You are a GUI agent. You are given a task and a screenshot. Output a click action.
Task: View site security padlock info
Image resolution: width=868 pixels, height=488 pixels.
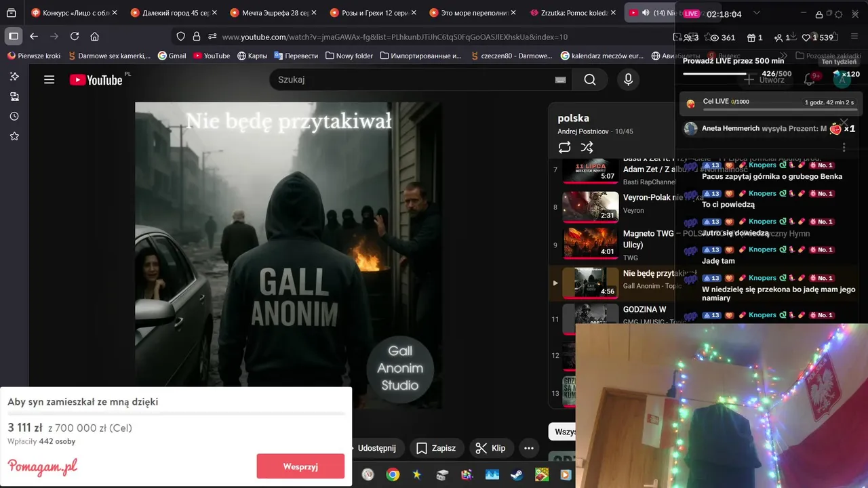point(197,37)
